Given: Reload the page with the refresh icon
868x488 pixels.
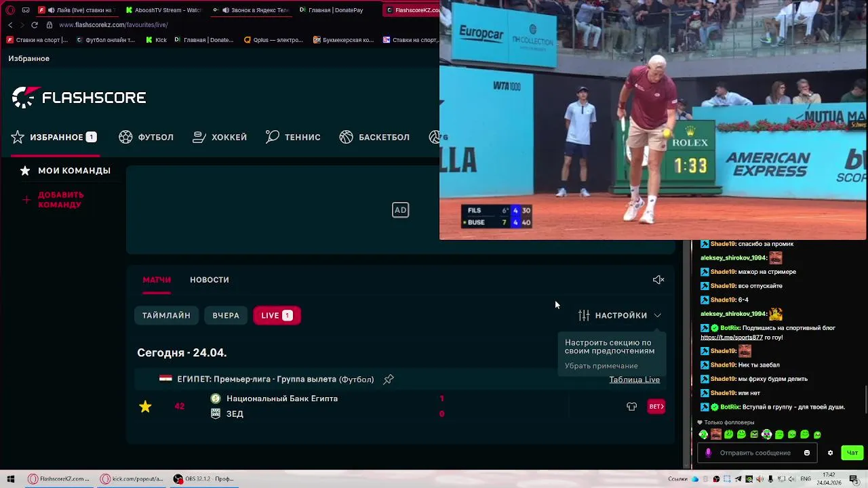Looking at the screenshot, I should [35, 25].
